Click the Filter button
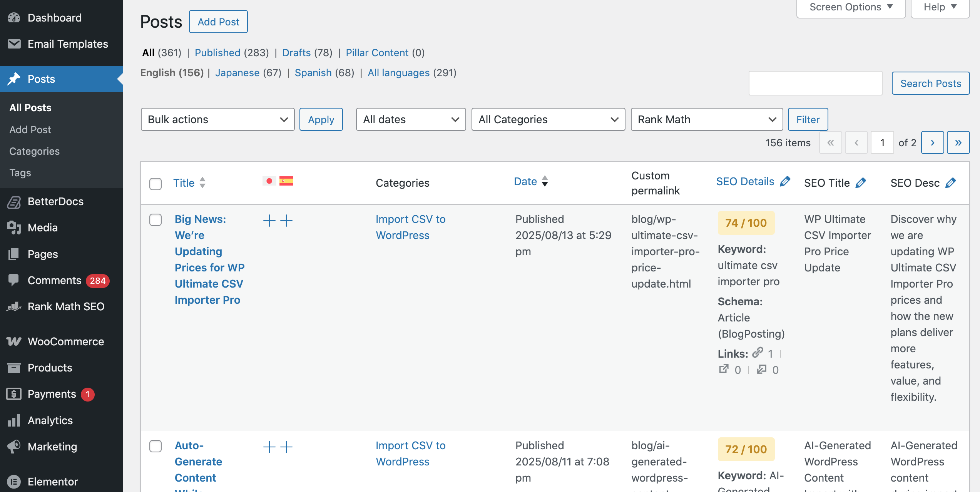 pyautogui.click(x=808, y=119)
